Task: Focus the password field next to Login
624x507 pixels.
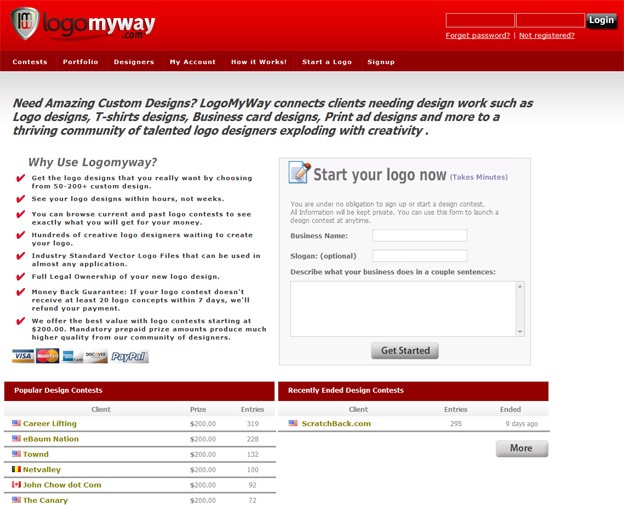Action: [550, 20]
